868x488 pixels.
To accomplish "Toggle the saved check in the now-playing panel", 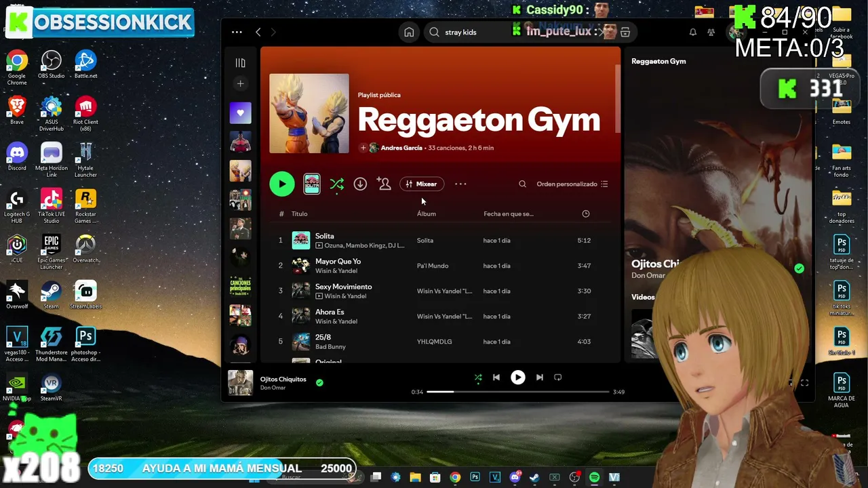I will click(800, 268).
